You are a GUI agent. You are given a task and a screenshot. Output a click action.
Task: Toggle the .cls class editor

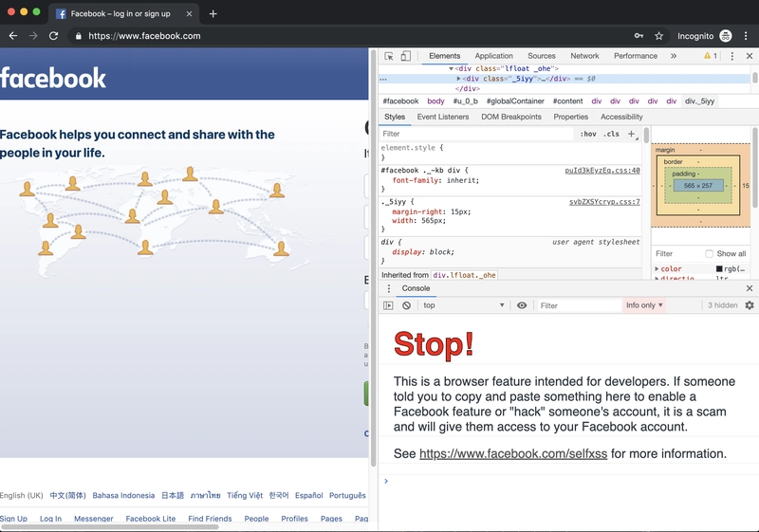611,134
